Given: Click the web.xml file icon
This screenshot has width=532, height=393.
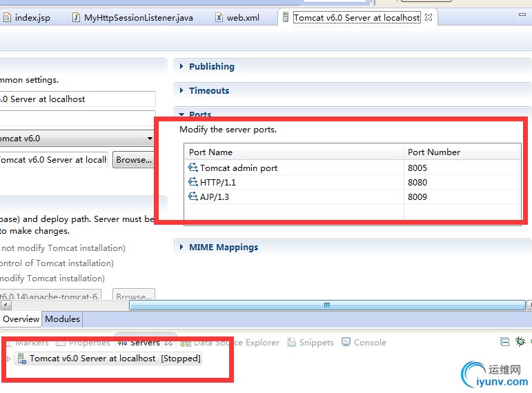Looking at the screenshot, I should click(219, 17).
